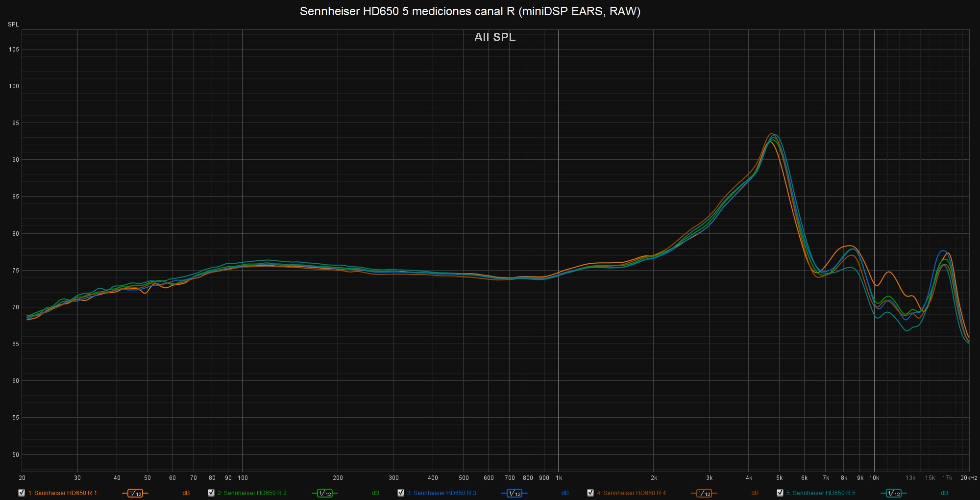Toggle the Sennheiser HD650 R 3 checkbox
Image resolution: width=980 pixels, height=500 pixels.
pos(401,493)
